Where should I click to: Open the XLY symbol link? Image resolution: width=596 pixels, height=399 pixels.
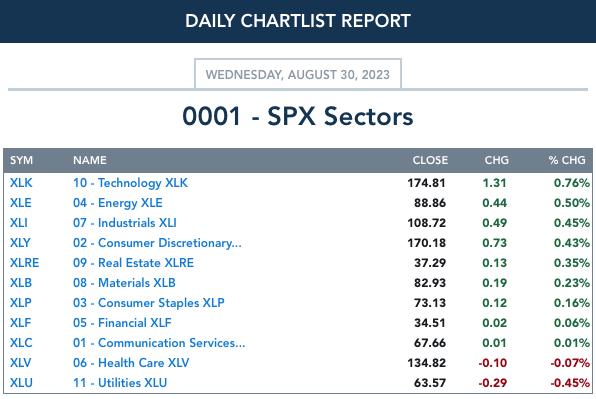pos(20,243)
